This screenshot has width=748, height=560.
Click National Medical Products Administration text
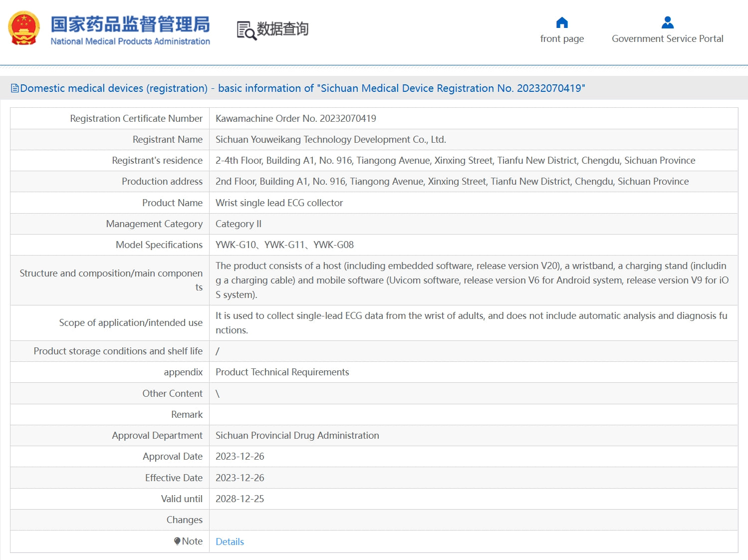[130, 41]
